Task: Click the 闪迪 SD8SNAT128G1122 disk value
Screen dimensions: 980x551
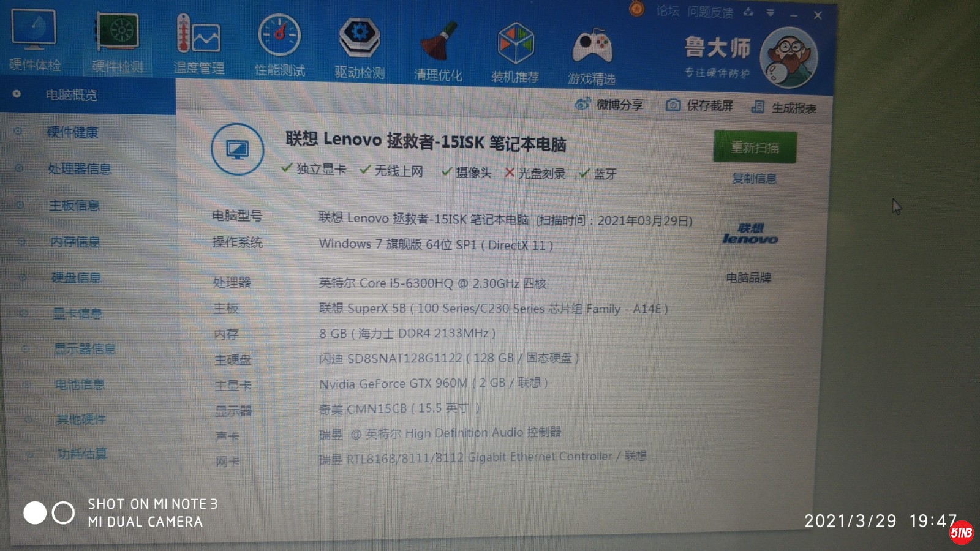Action: [x=449, y=358]
